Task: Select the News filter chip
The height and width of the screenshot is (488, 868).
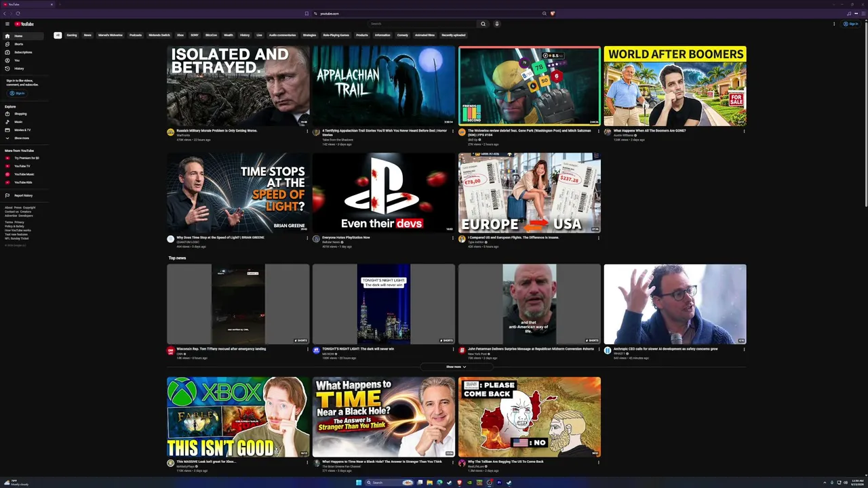Action: [87, 35]
